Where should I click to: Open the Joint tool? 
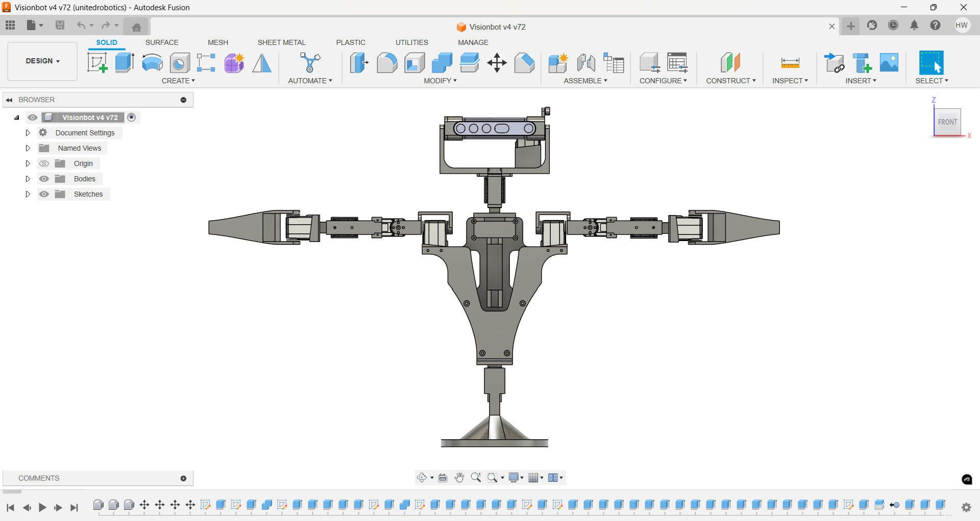[585, 62]
